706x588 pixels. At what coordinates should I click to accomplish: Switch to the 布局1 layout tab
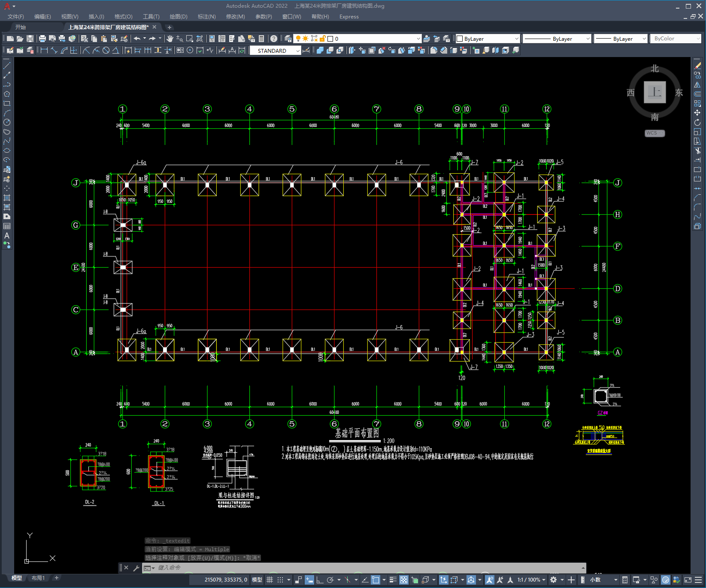(38, 578)
